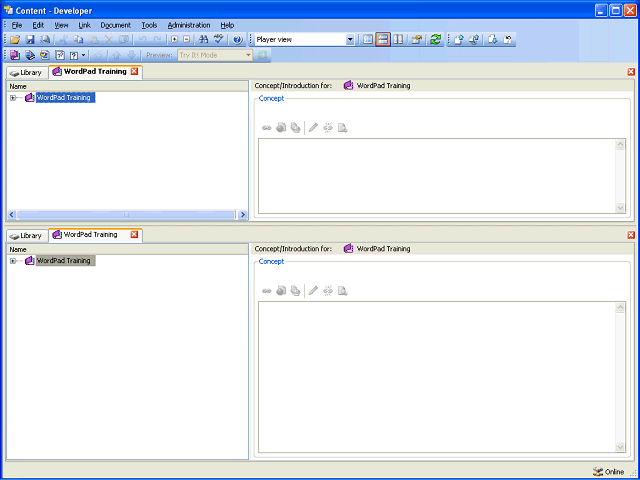Click the Check In All documents icon
The width and height of the screenshot is (640, 480).
point(474,40)
